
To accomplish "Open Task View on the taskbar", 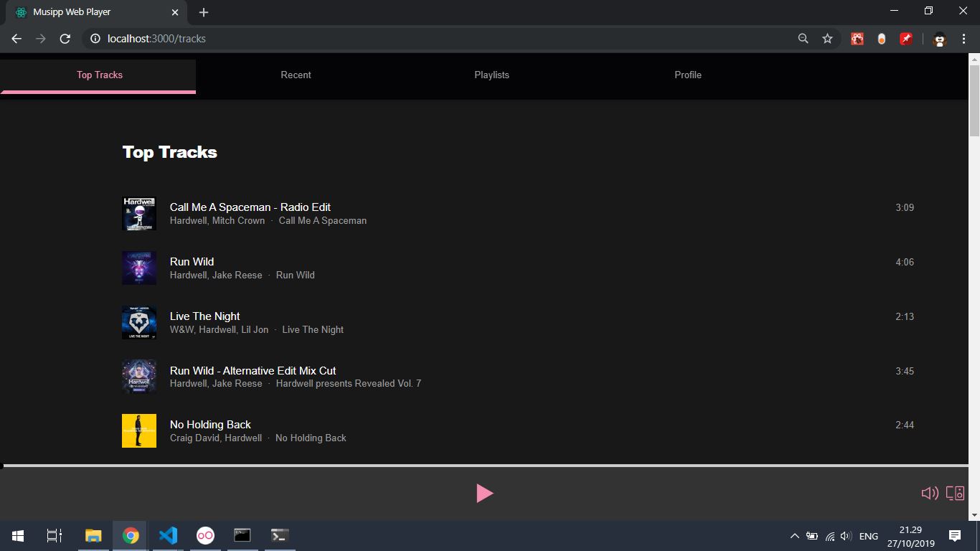I will 55,536.
